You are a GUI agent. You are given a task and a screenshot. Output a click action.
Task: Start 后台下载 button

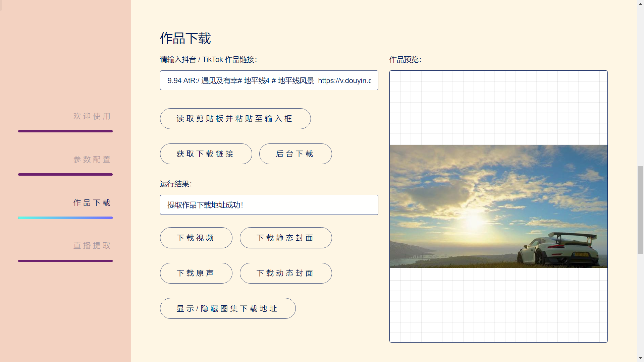pyautogui.click(x=295, y=154)
